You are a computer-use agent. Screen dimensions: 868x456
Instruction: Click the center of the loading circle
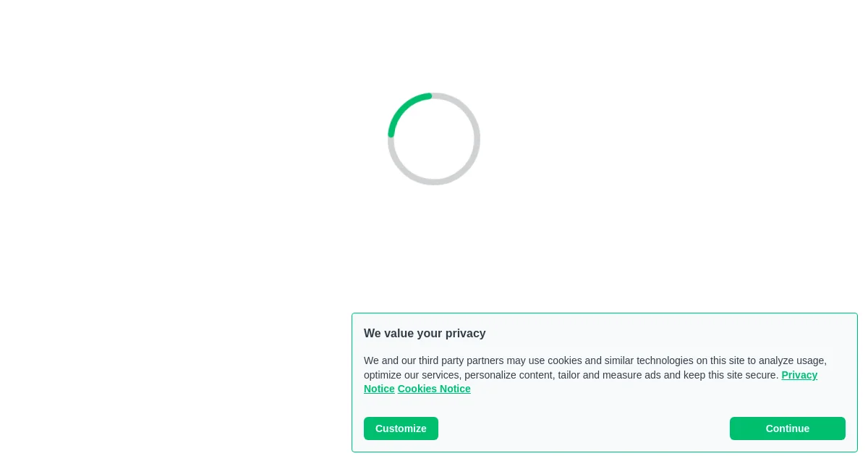coord(434,139)
